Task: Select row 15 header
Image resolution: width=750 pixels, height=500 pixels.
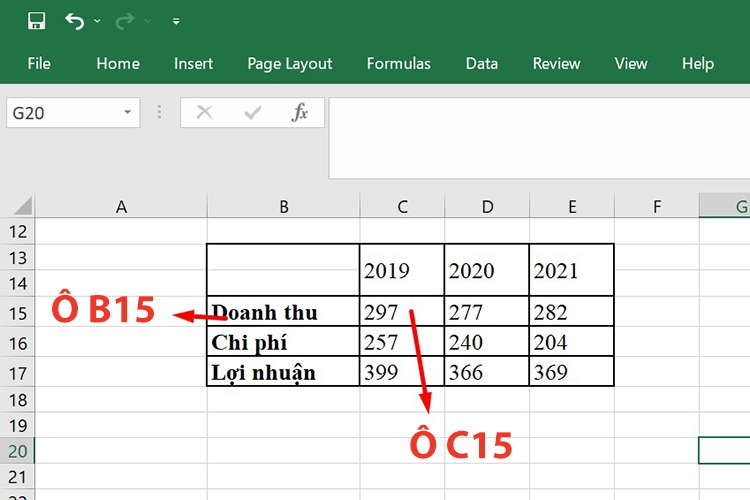Action: point(18,313)
